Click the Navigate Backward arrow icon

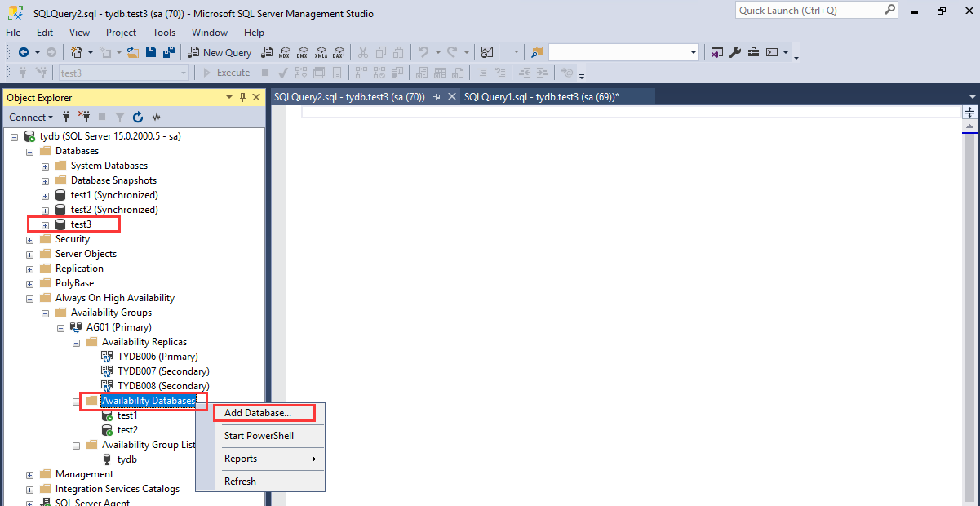pos(24,52)
